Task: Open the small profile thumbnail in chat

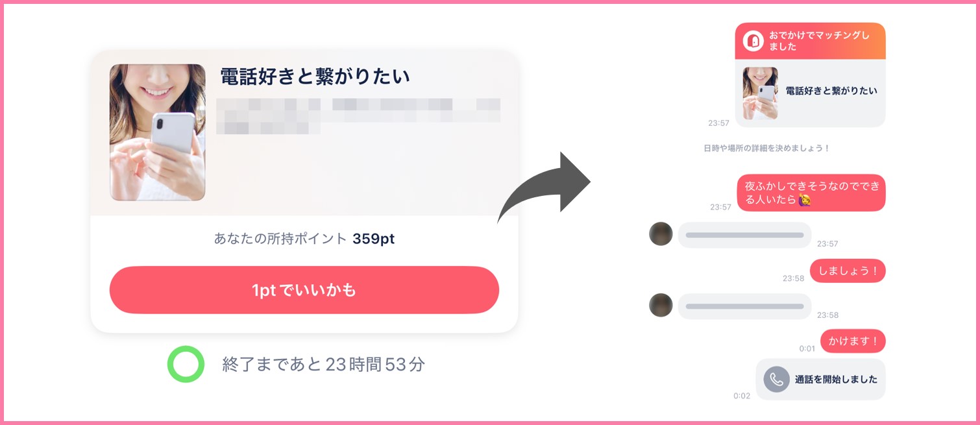Action: click(760, 93)
